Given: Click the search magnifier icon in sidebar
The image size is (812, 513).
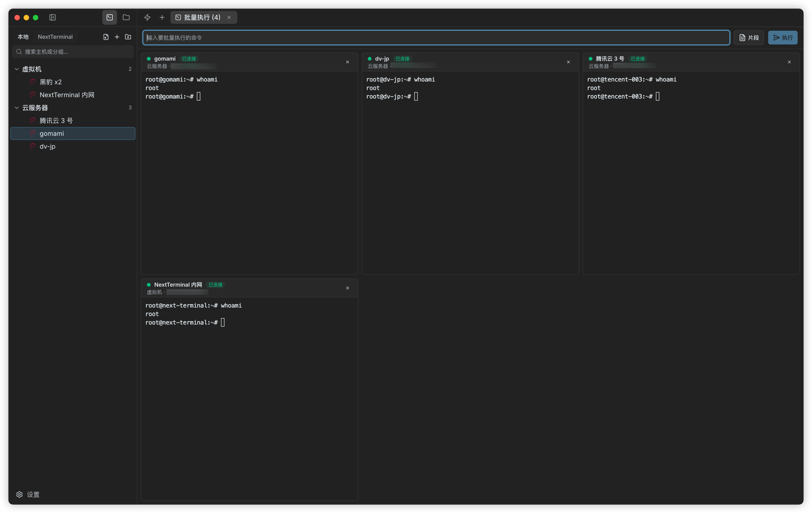Looking at the screenshot, I should 19,52.
